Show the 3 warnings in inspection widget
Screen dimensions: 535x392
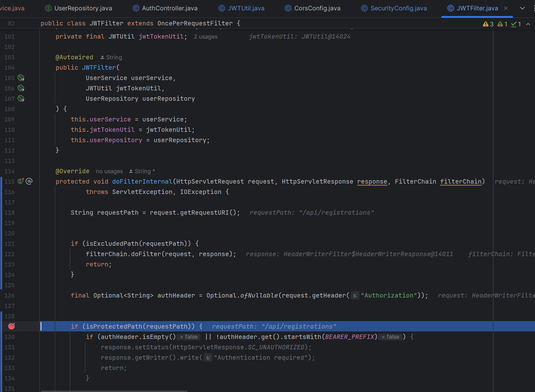488,24
